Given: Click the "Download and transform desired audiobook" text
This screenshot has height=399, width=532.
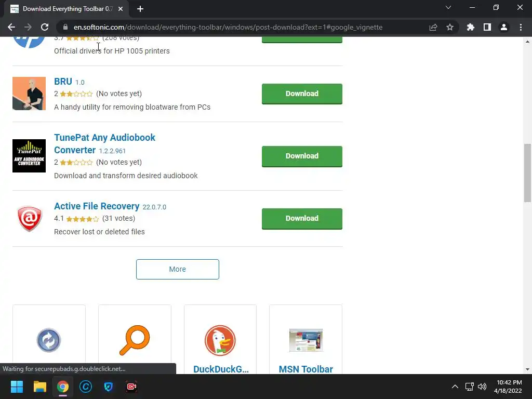Looking at the screenshot, I should click(x=126, y=176).
